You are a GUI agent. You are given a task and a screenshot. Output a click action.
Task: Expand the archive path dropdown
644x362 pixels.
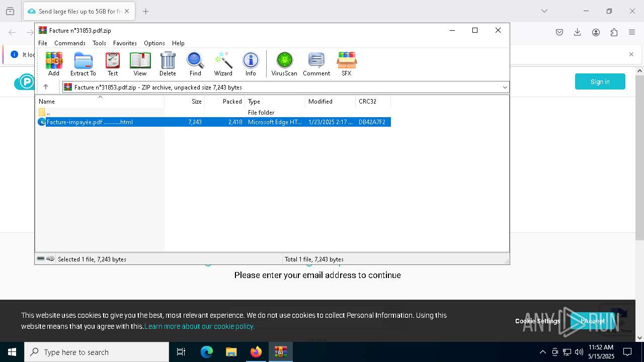pyautogui.click(x=505, y=87)
